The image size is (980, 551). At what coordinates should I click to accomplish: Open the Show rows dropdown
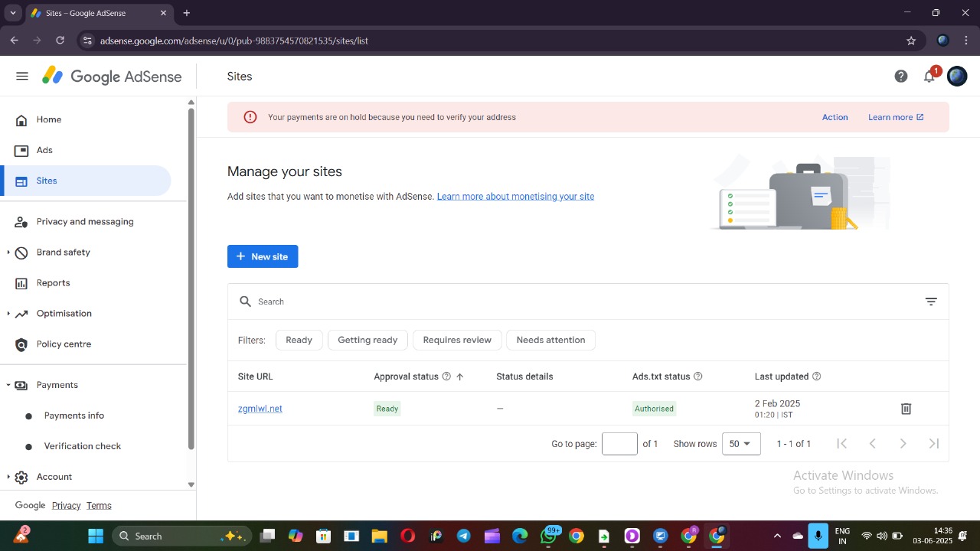pyautogui.click(x=741, y=444)
